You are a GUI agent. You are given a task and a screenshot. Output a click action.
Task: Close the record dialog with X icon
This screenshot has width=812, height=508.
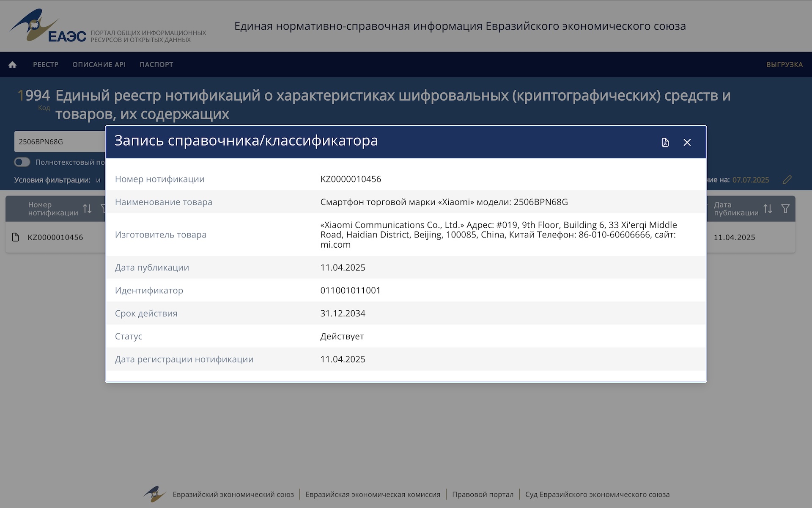tap(687, 142)
